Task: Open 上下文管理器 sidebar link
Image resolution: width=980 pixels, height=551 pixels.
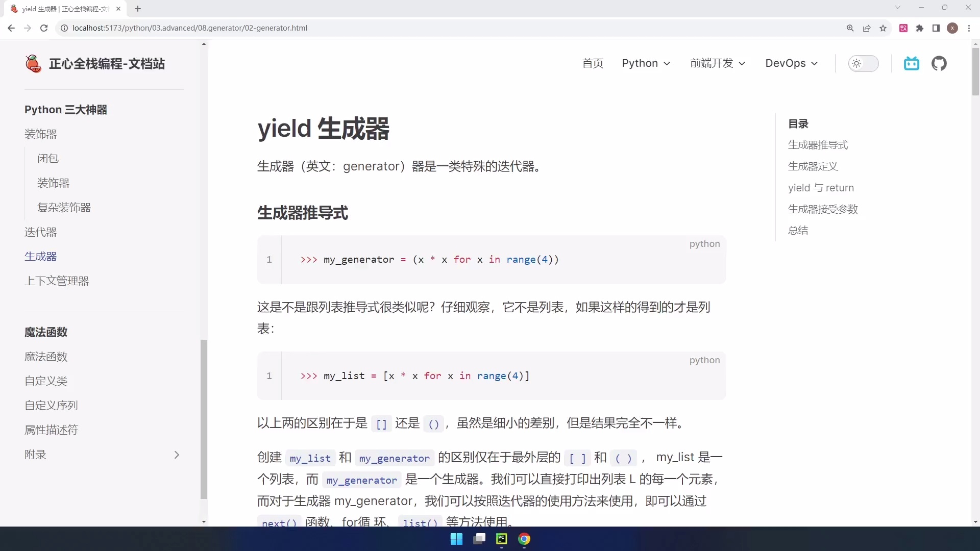Action: point(57,281)
